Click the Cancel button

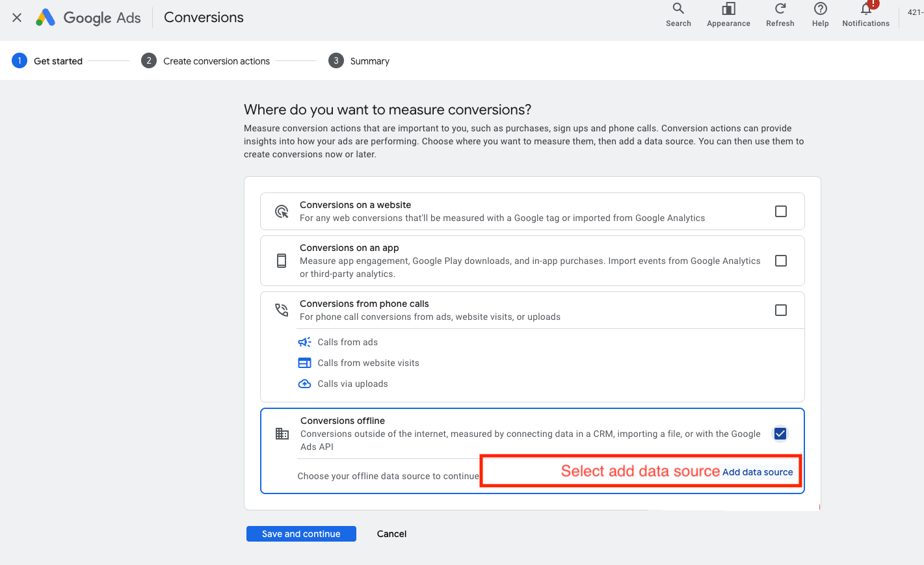pos(391,534)
